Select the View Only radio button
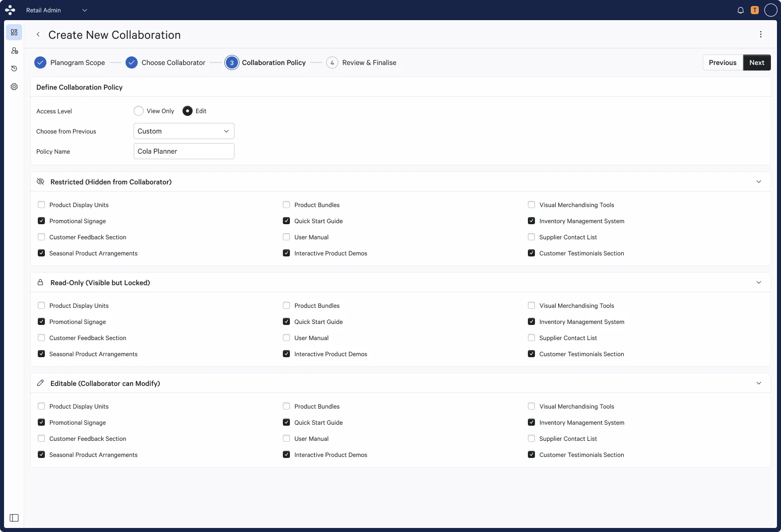 139,111
